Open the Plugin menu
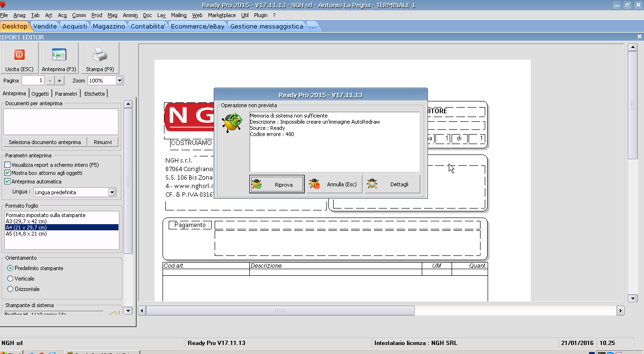 click(261, 15)
